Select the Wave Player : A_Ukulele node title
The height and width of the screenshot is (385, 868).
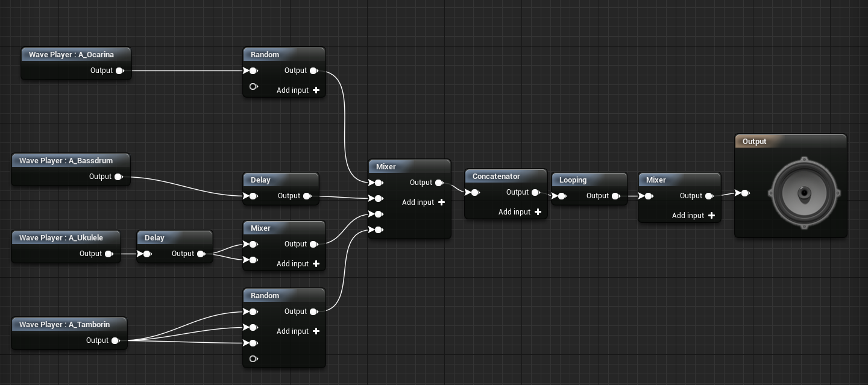click(x=61, y=238)
